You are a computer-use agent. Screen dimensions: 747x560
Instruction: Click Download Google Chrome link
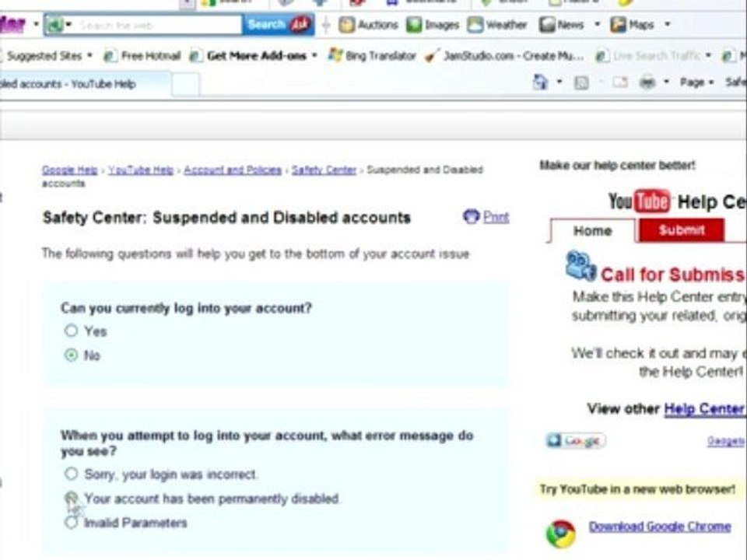coord(660,527)
